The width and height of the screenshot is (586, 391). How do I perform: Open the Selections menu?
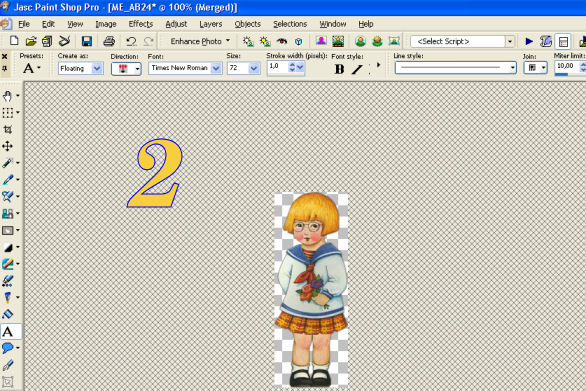(x=290, y=24)
